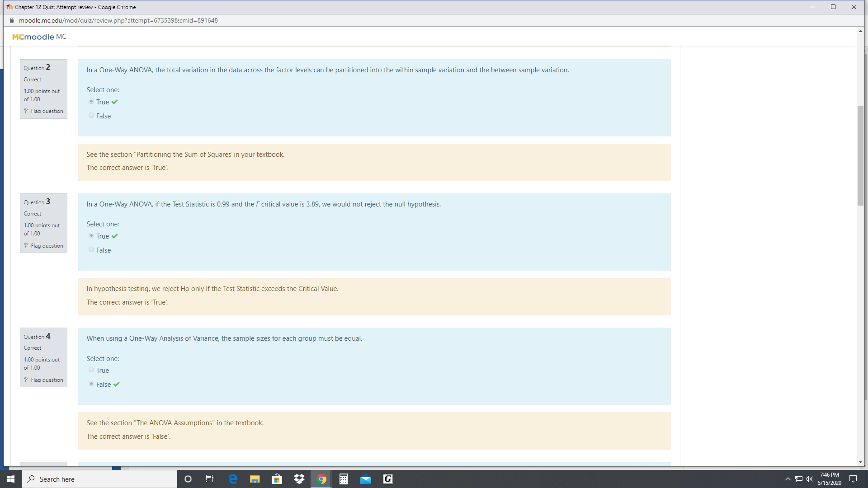Select True for Question 4

[x=91, y=370]
